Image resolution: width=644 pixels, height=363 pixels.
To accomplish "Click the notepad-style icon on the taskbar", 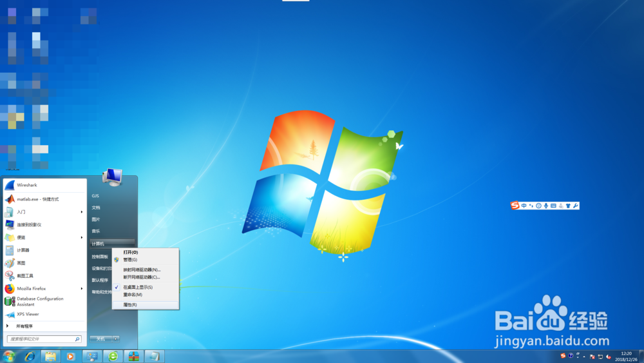I will coord(155,357).
